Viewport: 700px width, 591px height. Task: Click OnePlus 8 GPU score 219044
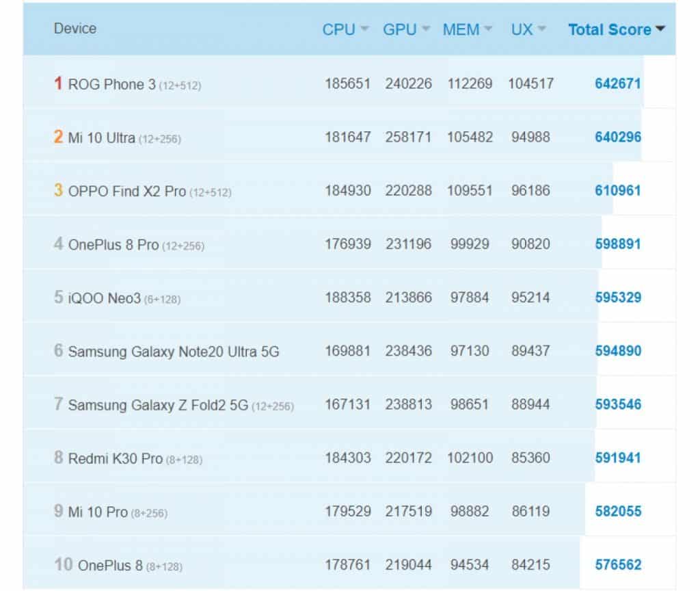[x=409, y=564]
